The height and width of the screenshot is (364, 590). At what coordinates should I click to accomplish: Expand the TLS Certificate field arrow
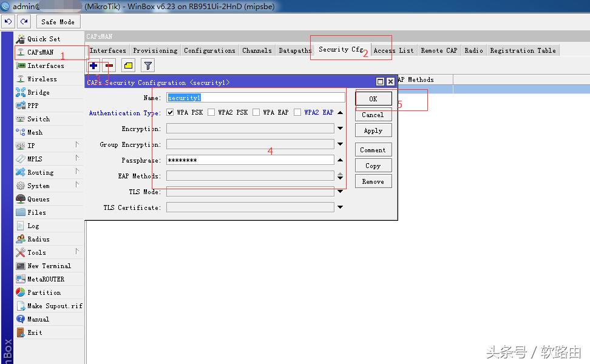pyautogui.click(x=340, y=207)
